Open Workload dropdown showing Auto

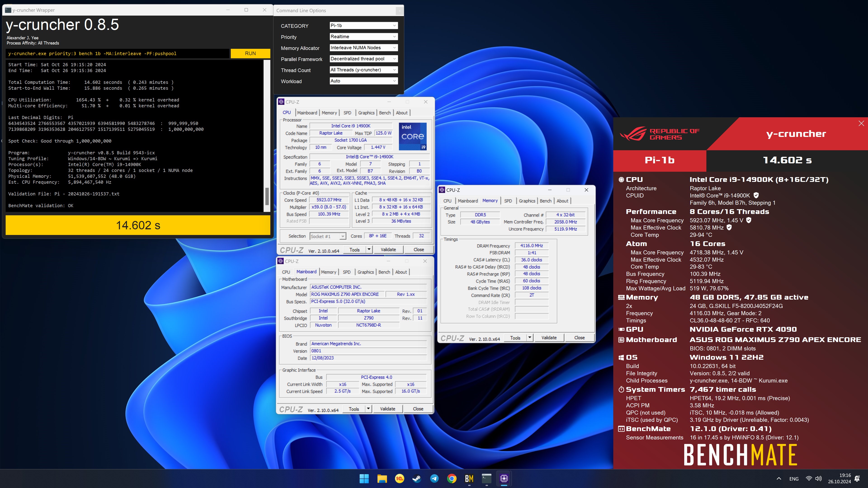tap(363, 81)
